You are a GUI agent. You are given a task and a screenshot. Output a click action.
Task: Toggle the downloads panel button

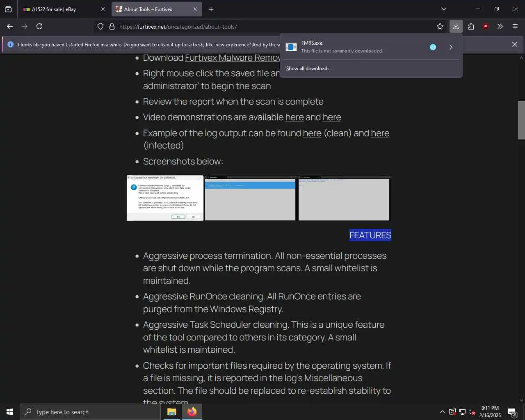456,26
